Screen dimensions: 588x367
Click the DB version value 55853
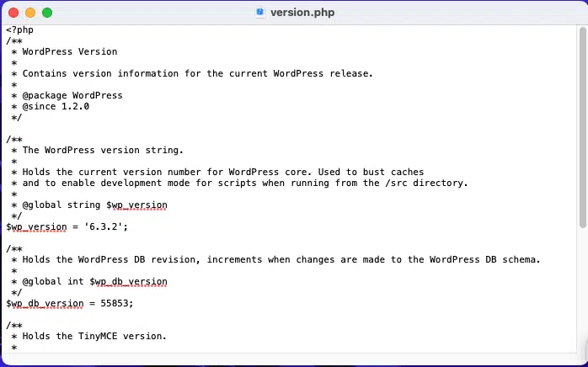click(x=115, y=303)
